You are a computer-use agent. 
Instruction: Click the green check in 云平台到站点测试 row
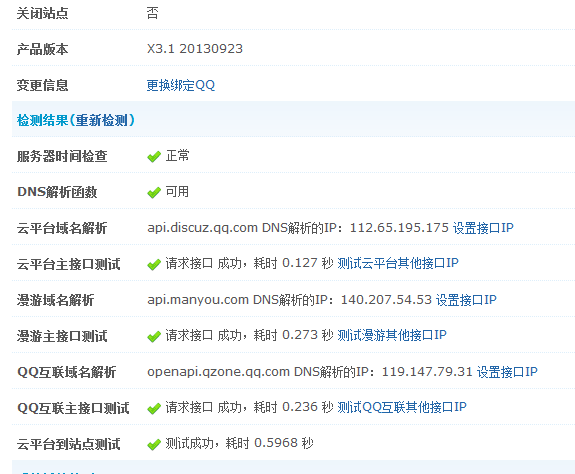(x=154, y=444)
